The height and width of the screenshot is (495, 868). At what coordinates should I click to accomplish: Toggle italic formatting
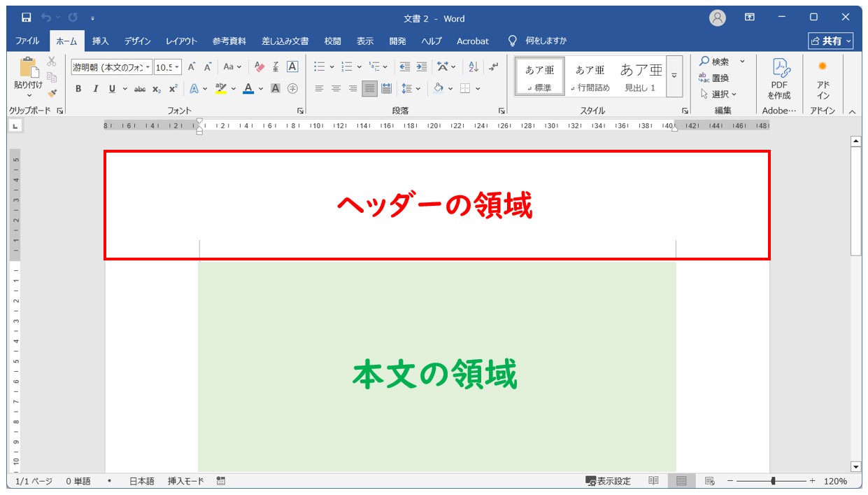[95, 89]
